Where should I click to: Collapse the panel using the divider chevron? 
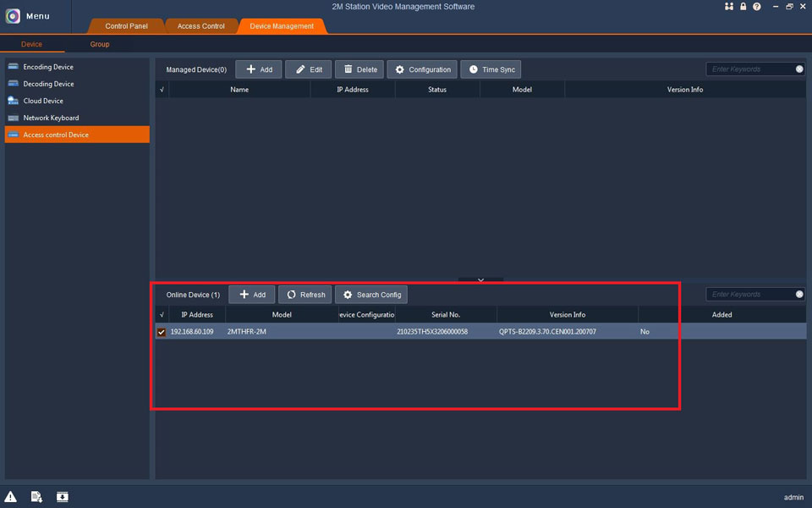[480, 279]
